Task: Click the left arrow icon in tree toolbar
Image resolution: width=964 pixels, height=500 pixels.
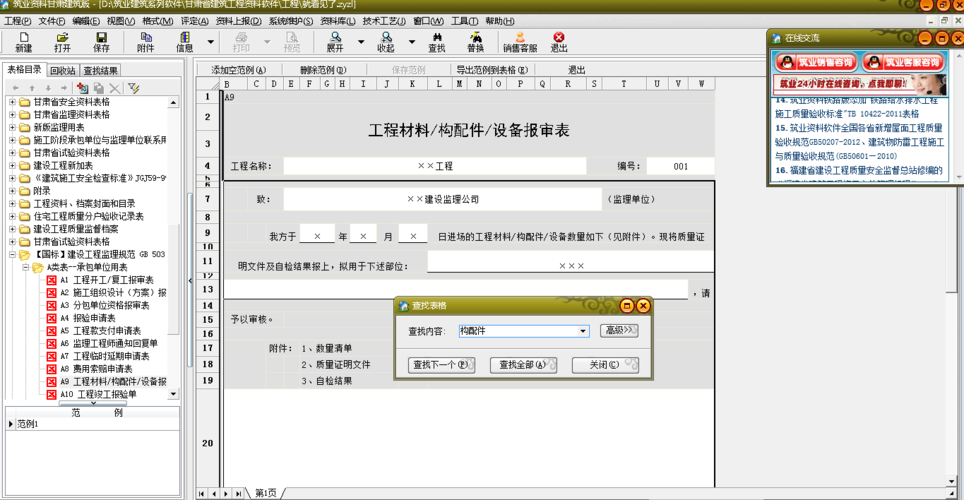Action: (x=16, y=89)
